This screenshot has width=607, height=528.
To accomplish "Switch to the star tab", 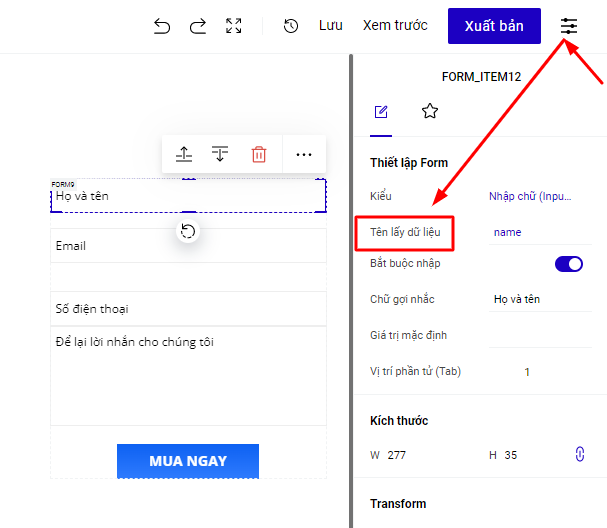I will tap(430, 111).
